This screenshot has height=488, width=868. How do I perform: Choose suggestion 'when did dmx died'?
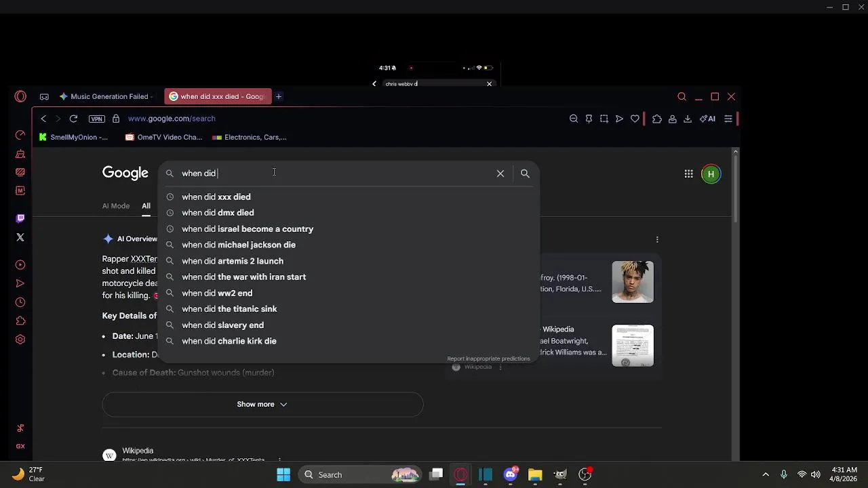point(349,213)
